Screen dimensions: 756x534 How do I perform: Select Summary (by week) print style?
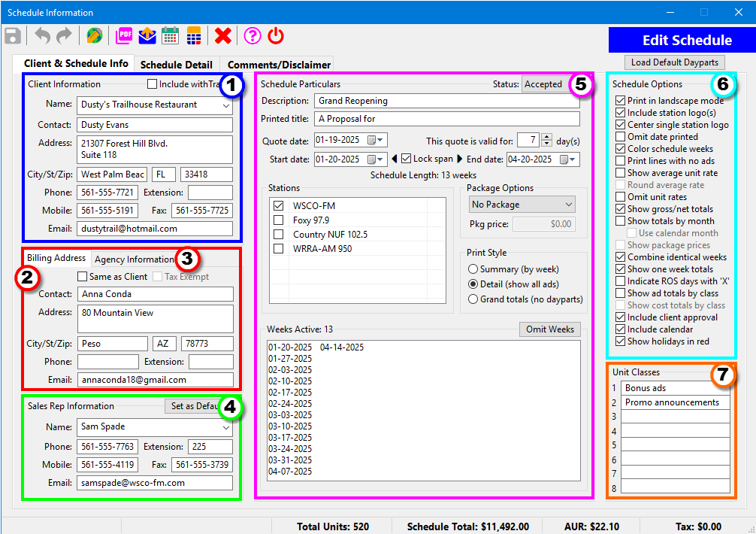473,269
